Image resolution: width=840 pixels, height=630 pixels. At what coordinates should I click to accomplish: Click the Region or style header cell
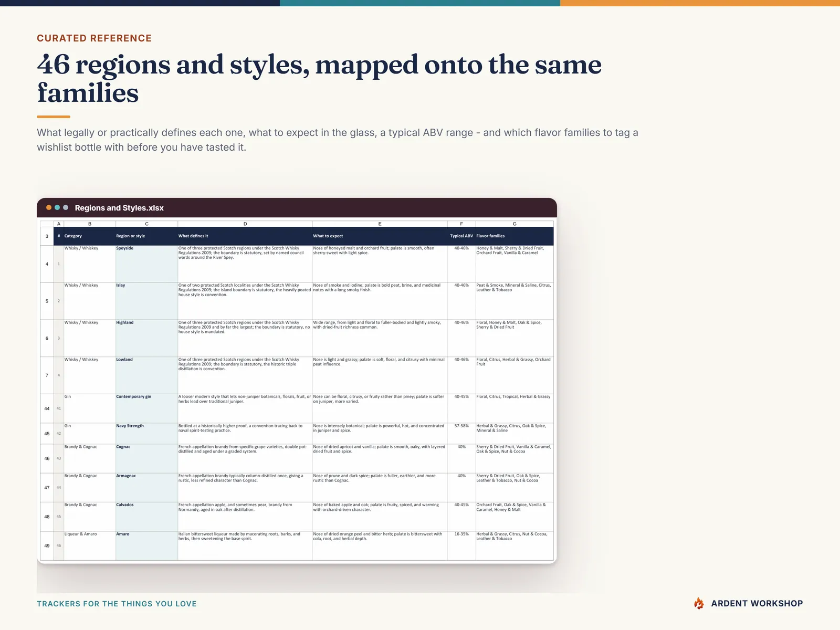[x=146, y=236]
